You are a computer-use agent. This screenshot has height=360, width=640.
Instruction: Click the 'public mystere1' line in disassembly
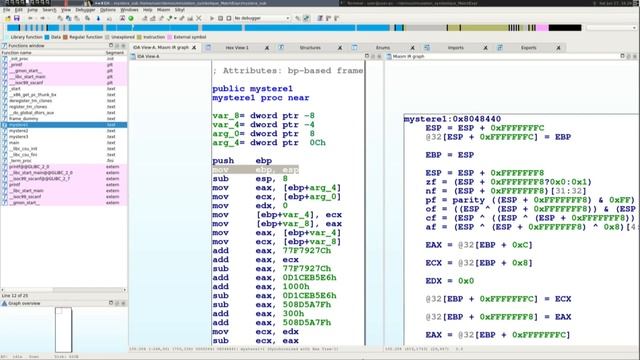pyautogui.click(x=252, y=89)
